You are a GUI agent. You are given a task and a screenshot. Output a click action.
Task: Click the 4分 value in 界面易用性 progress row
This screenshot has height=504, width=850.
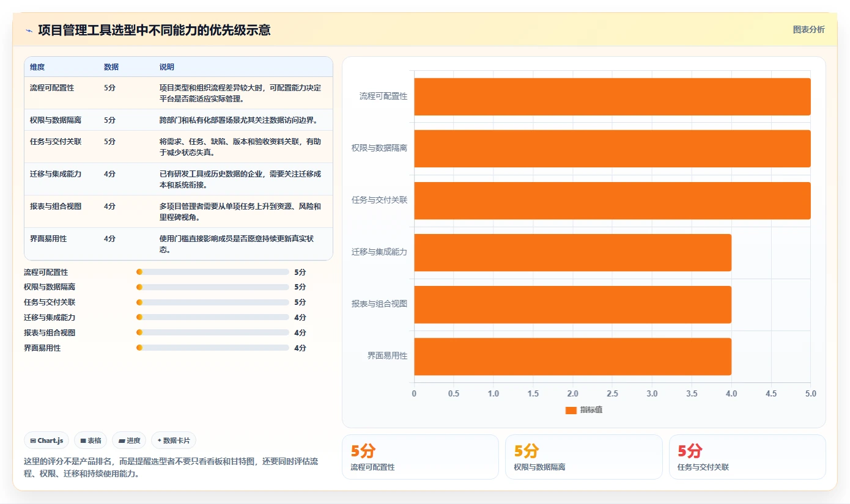pos(300,348)
